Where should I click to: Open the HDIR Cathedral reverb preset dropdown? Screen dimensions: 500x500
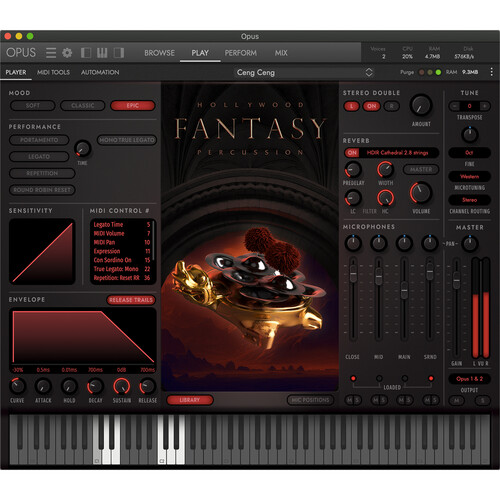398,153
